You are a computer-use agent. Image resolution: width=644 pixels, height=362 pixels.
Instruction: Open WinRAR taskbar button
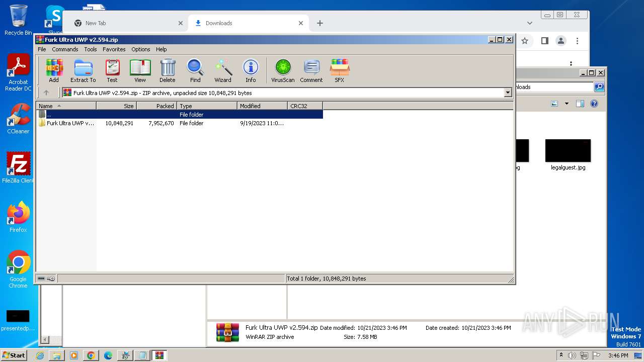pos(159,355)
